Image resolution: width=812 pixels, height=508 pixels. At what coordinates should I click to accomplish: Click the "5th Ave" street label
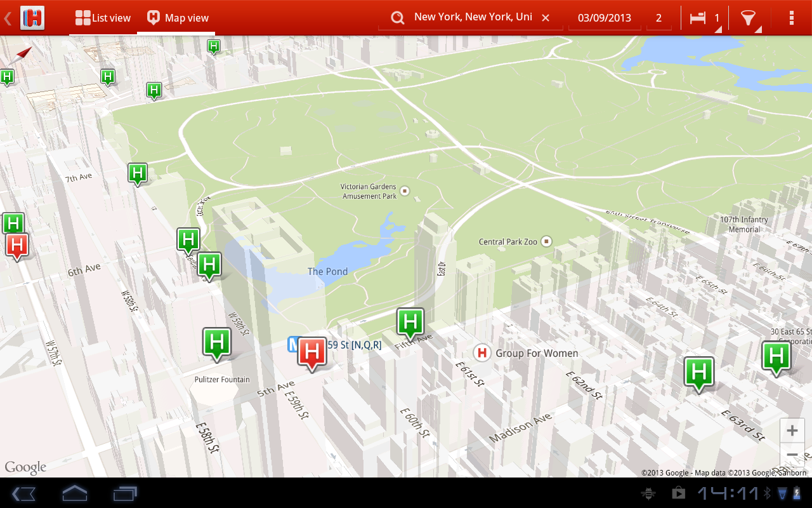(276, 388)
